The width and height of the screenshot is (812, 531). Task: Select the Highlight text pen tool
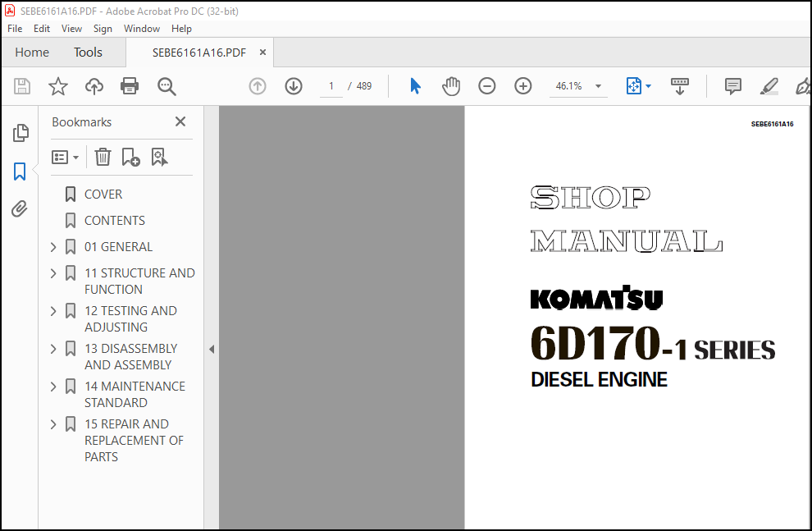tap(769, 86)
